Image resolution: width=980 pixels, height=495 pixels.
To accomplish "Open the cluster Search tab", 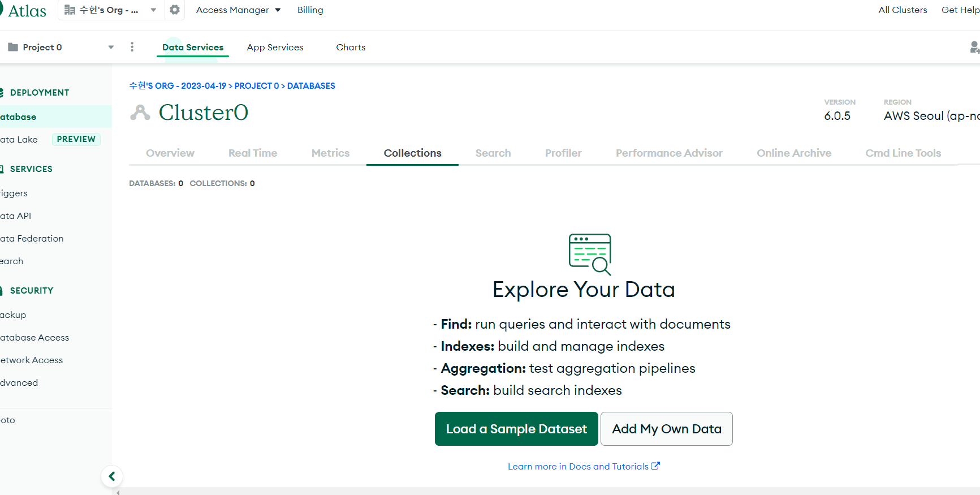I will [x=493, y=153].
